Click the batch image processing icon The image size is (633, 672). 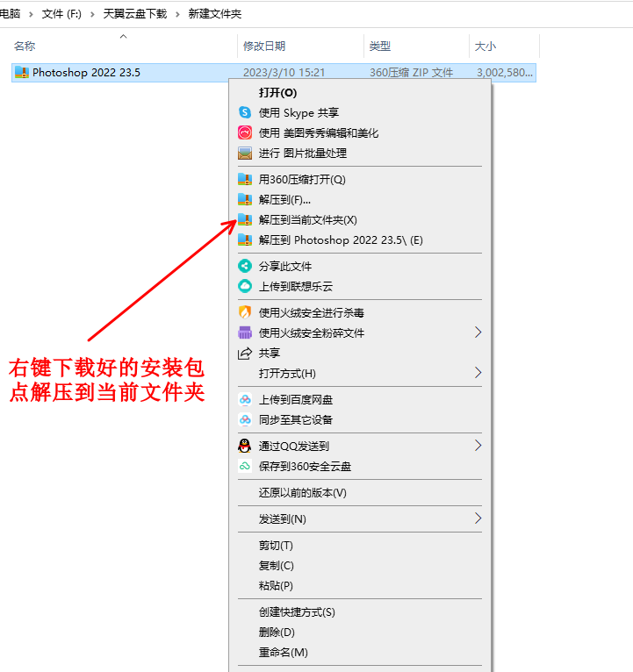point(245,153)
